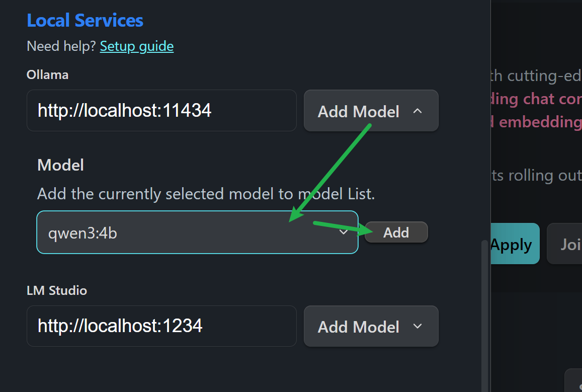Screen dimensions: 582x392
Task: Click the 'Need help?' text
Action: point(61,46)
